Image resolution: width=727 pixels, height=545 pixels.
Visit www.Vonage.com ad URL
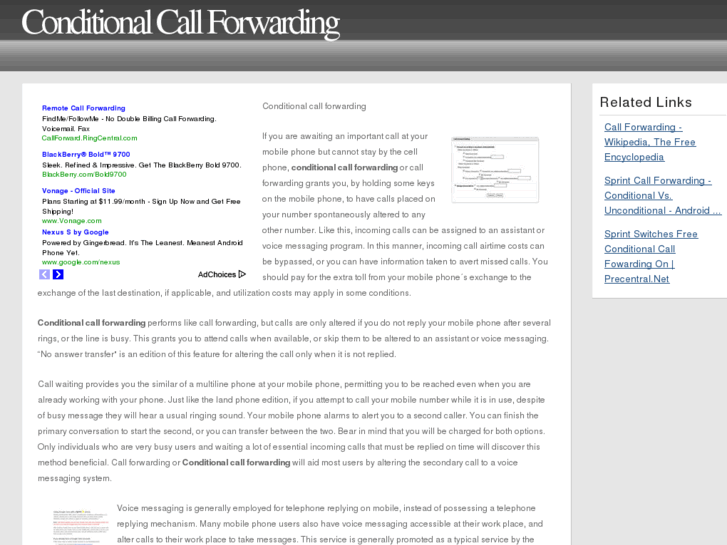tap(71, 221)
